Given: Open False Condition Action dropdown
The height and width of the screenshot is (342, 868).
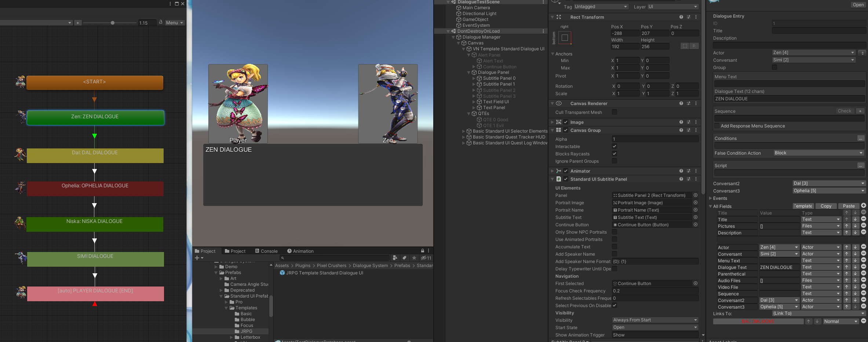Looking at the screenshot, I should pyautogui.click(x=819, y=153).
